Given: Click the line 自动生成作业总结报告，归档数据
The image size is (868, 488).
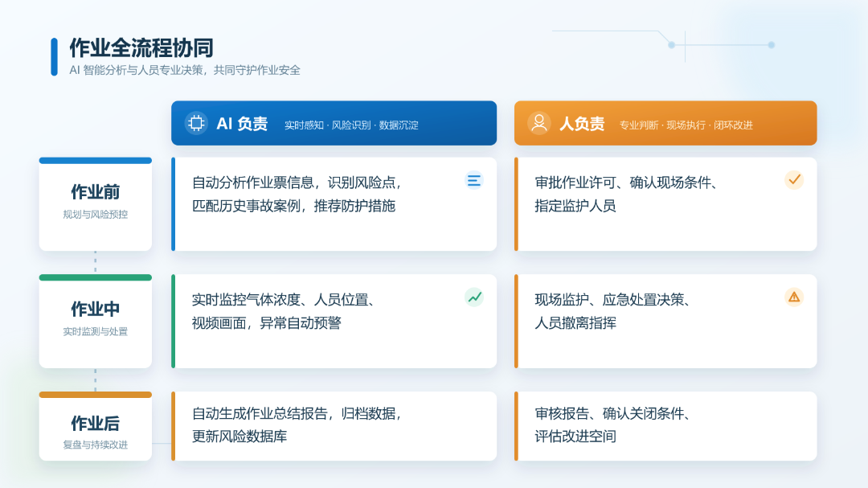Looking at the screenshot, I should point(297,413).
